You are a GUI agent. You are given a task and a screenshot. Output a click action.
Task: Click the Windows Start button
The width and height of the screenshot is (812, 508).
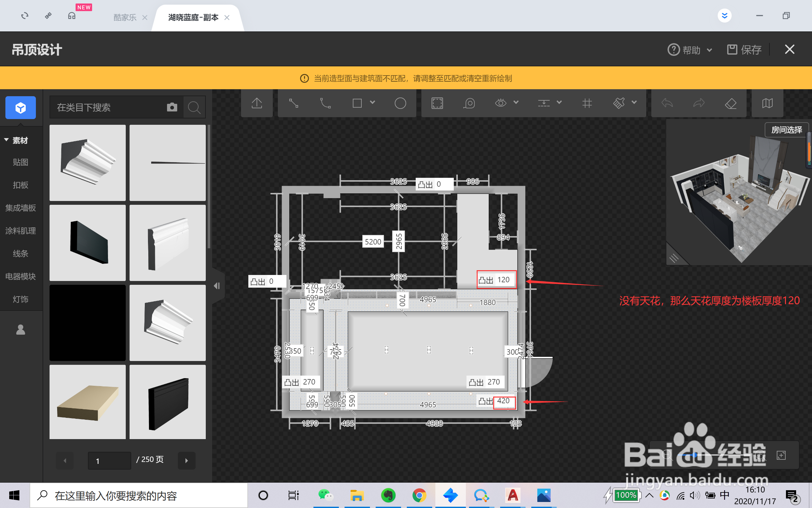coord(14,495)
